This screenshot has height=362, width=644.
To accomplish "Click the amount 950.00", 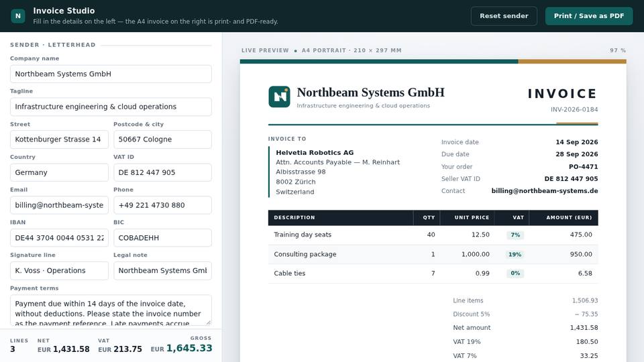I will [x=581, y=255].
